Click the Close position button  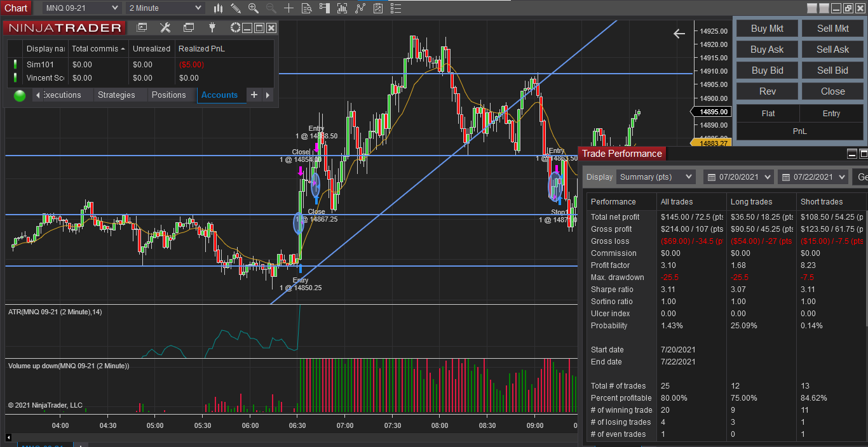[x=832, y=91]
